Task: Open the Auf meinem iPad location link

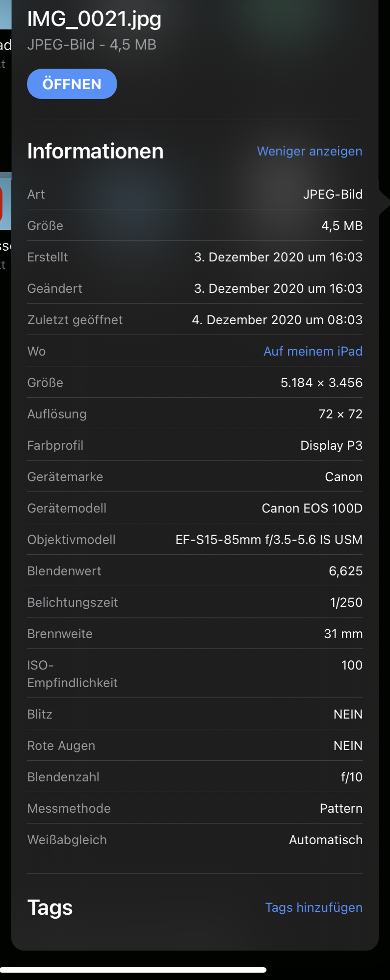Action: (313, 351)
